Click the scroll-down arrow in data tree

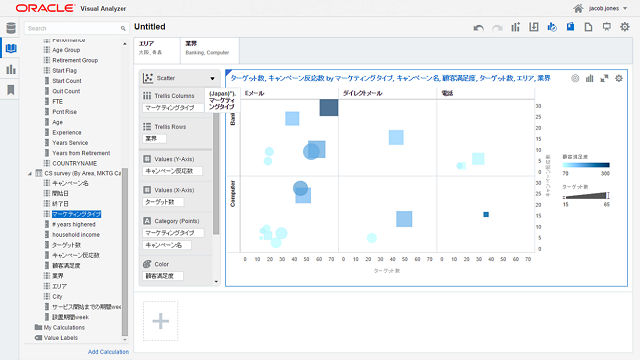[124, 340]
